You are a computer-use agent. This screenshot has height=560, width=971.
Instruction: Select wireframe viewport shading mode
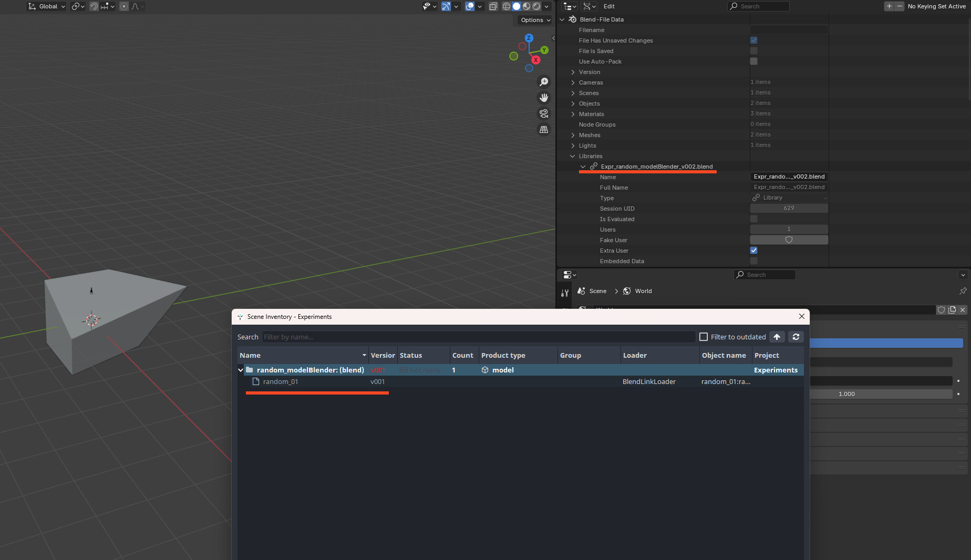point(507,6)
